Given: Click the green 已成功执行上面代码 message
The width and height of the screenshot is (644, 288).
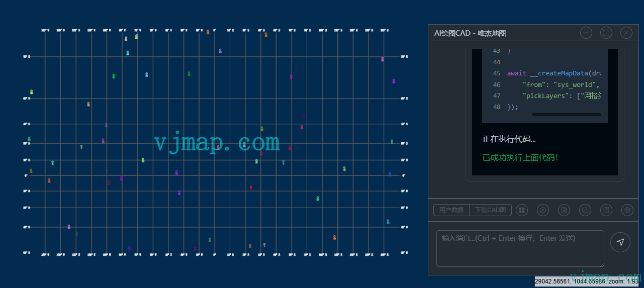Looking at the screenshot, I should point(520,157).
